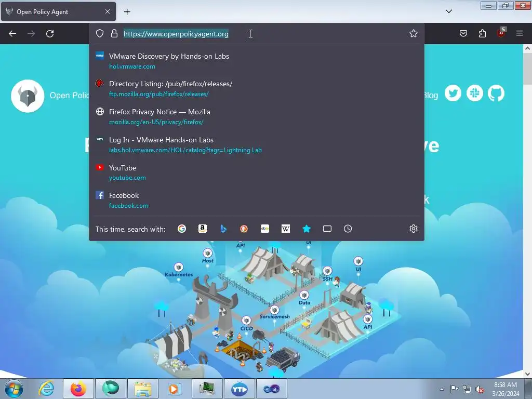The width and height of the screenshot is (532, 399).
Task: Open the volume muted tray icon
Action: pyautogui.click(x=480, y=389)
